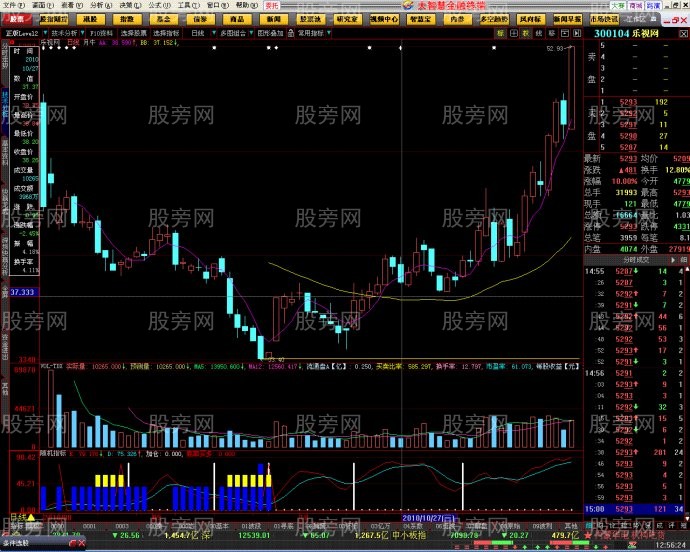This screenshot has height=552, width=690.
Task: Toggle the 表 icon in chart toolbar
Action: (x=526, y=33)
